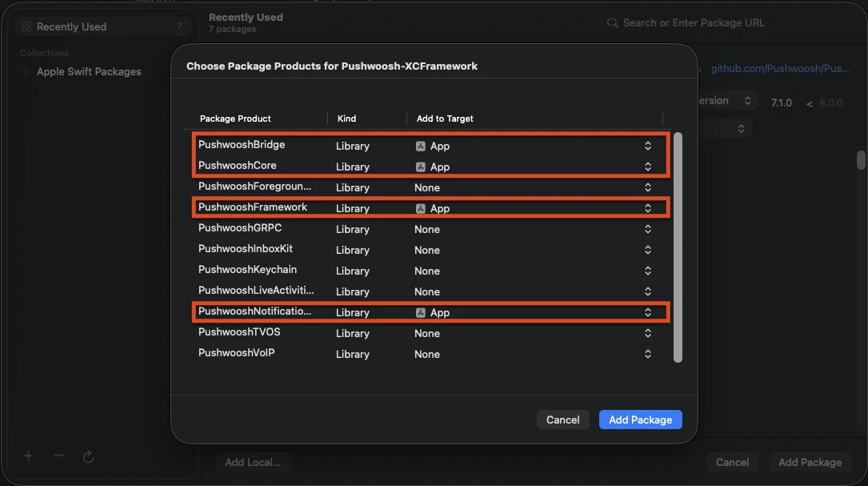
Task: Select the PushwooshCore product name
Action: click(x=237, y=165)
